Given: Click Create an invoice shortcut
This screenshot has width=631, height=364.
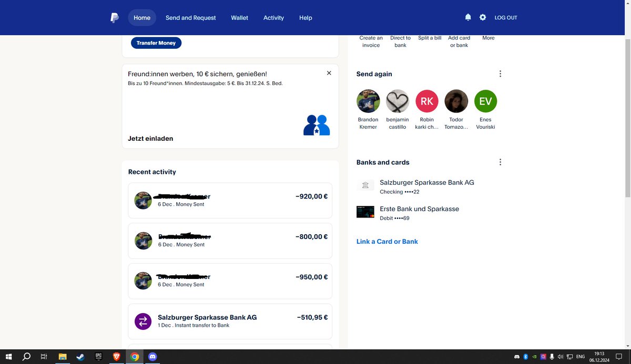Looking at the screenshot, I should tap(371, 41).
